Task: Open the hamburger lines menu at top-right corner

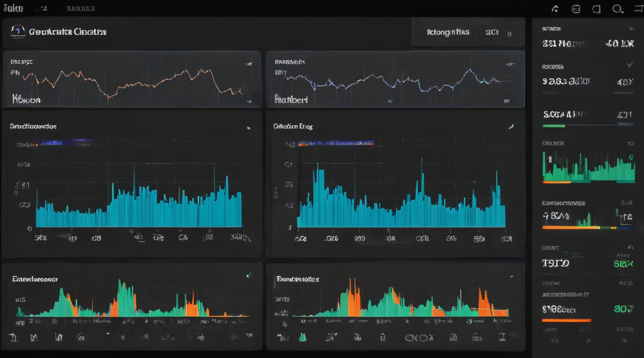Action: coord(639,8)
